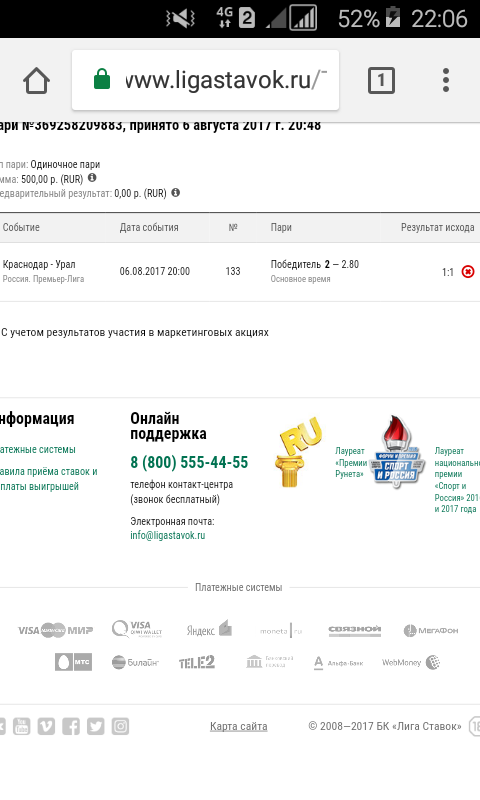Click the Событие column header
480x800 pixels.
[21, 228]
